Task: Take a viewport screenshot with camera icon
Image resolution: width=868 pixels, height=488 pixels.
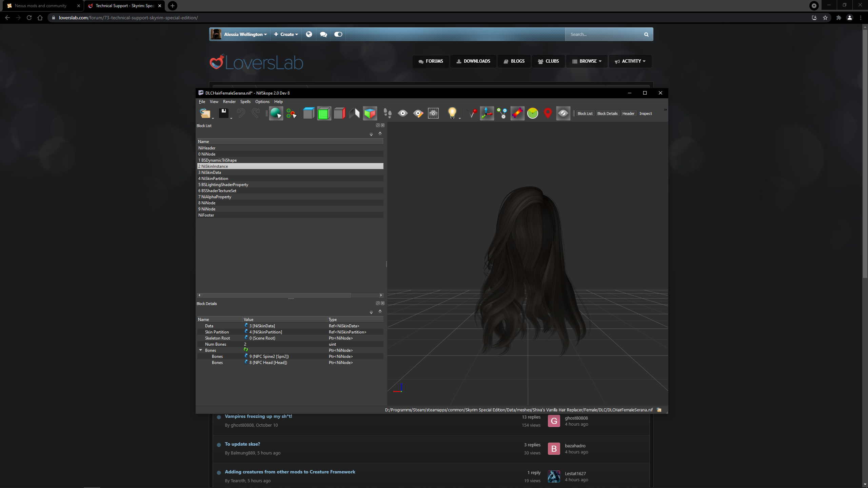Action: pyautogui.click(x=433, y=113)
